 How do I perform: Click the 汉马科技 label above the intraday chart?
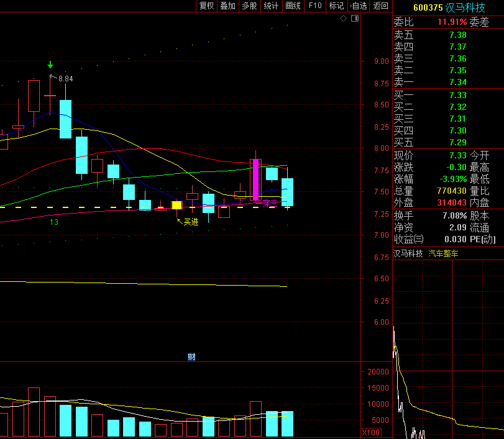pos(408,253)
